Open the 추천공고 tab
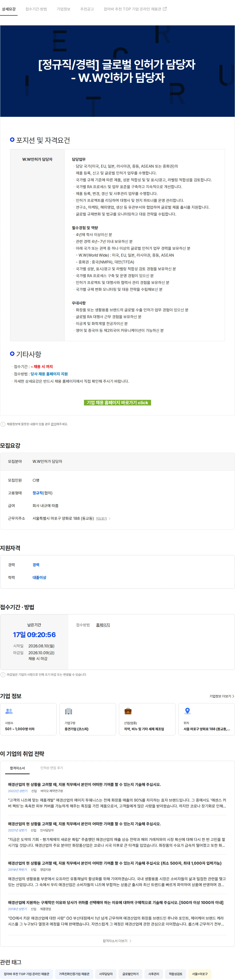This screenshot has height=980, width=235. point(87,9)
